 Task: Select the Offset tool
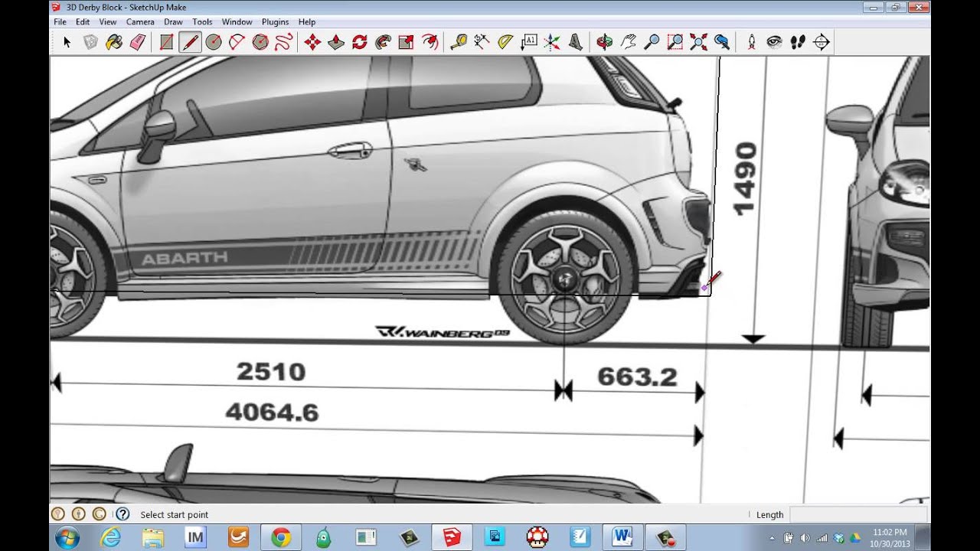click(430, 42)
